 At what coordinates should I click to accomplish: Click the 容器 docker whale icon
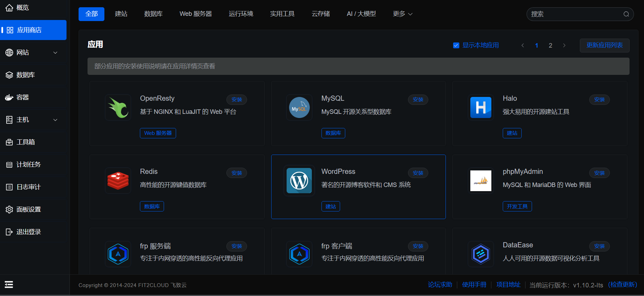point(9,97)
